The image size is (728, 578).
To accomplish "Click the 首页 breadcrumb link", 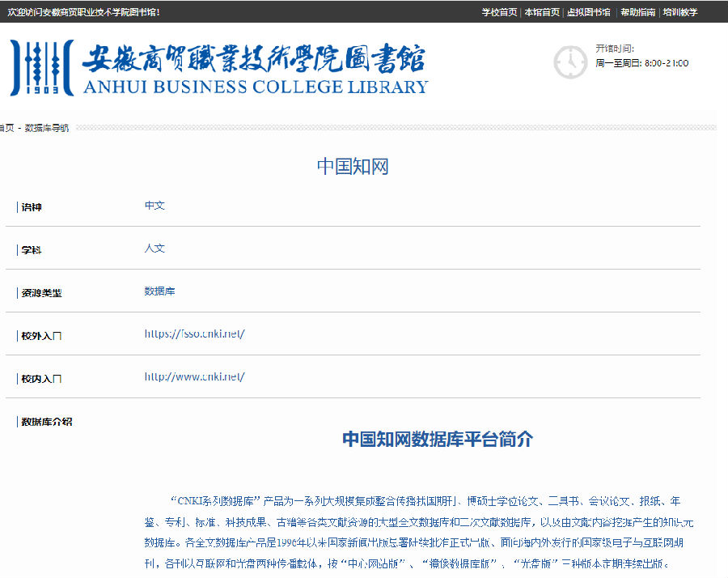I will point(7,128).
